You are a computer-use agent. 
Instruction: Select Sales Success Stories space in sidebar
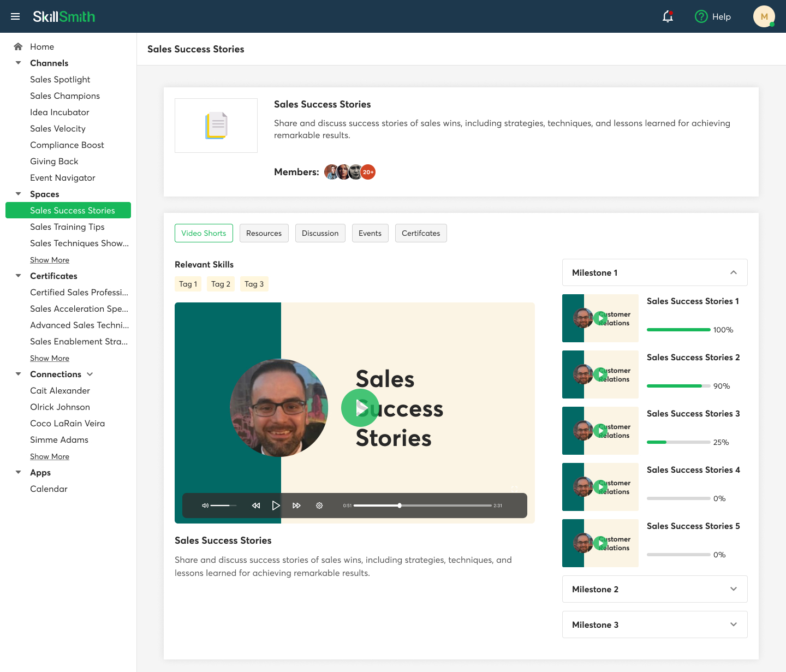68,210
